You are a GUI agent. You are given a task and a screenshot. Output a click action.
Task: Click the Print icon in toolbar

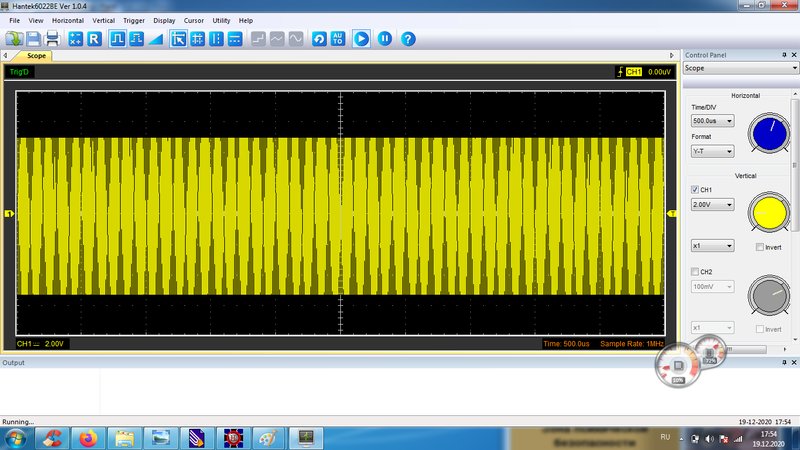52,39
